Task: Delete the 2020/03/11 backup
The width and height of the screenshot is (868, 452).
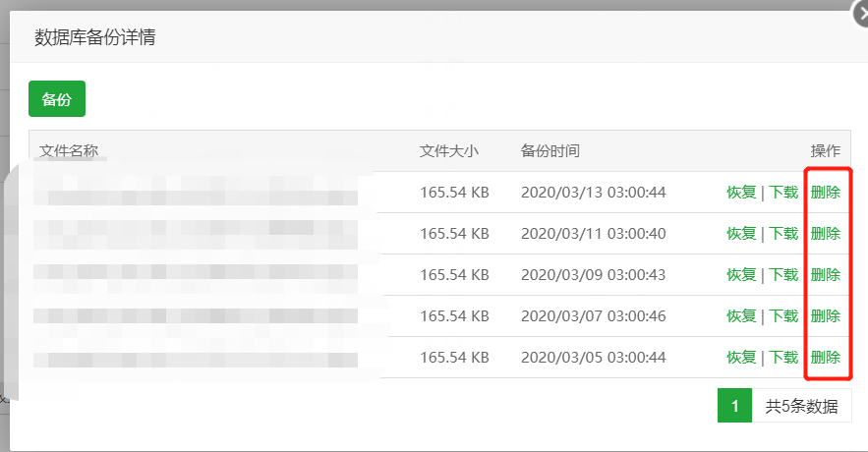Action: tap(826, 234)
